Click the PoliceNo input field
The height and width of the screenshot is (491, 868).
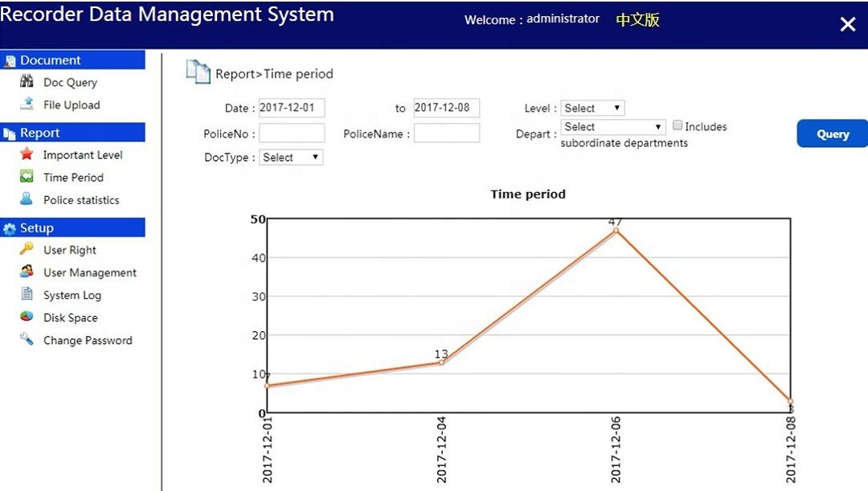(292, 133)
